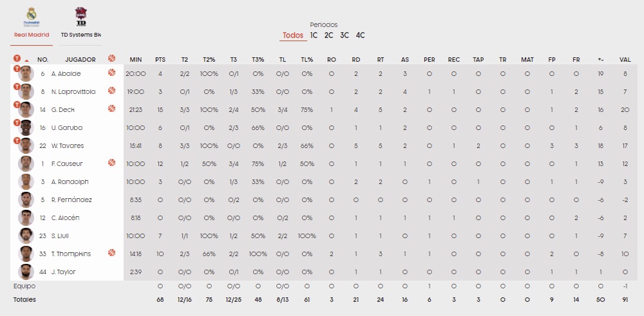Select the 1C period tab
The image size is (644, 316).
(314, 35)
